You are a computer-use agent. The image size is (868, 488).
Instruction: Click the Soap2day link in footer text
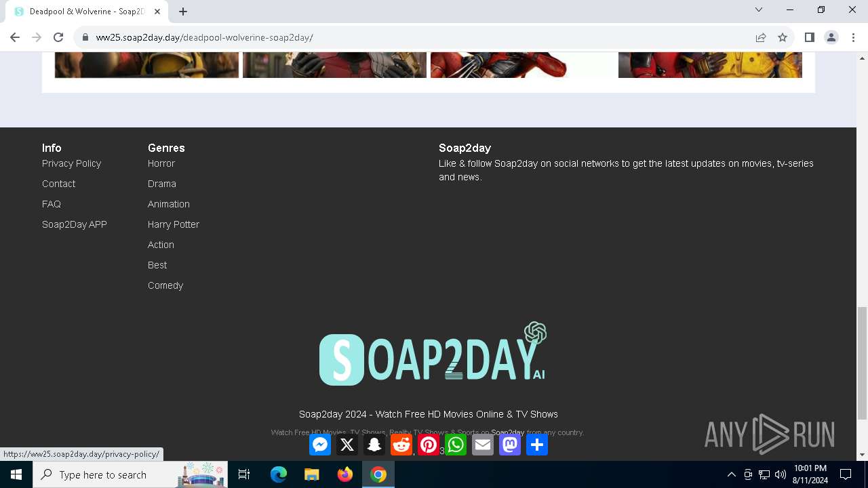pyautogui.click(x=507, y=432)
